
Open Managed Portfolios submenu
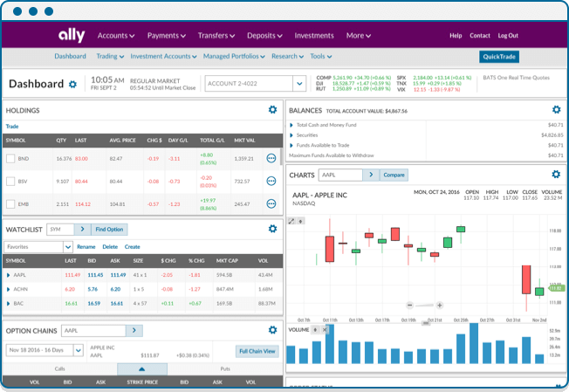tap(234, 56)
